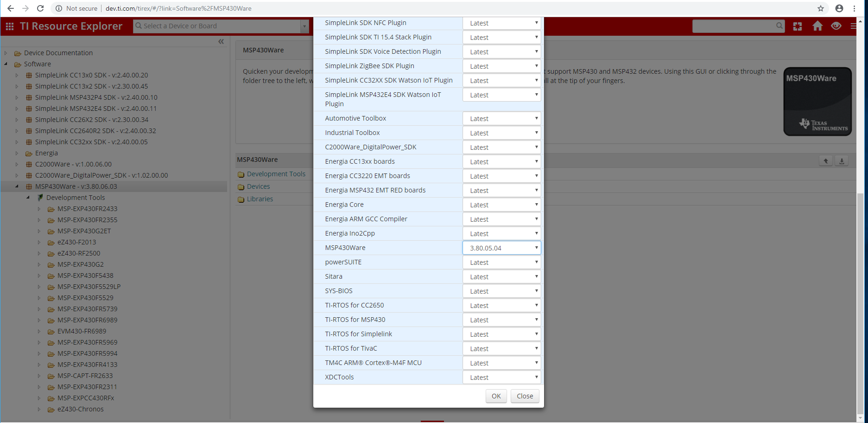This screenshot has width=868, height=423.
Task: Click the site info icon beside Not secure
Action: point(59,8)
